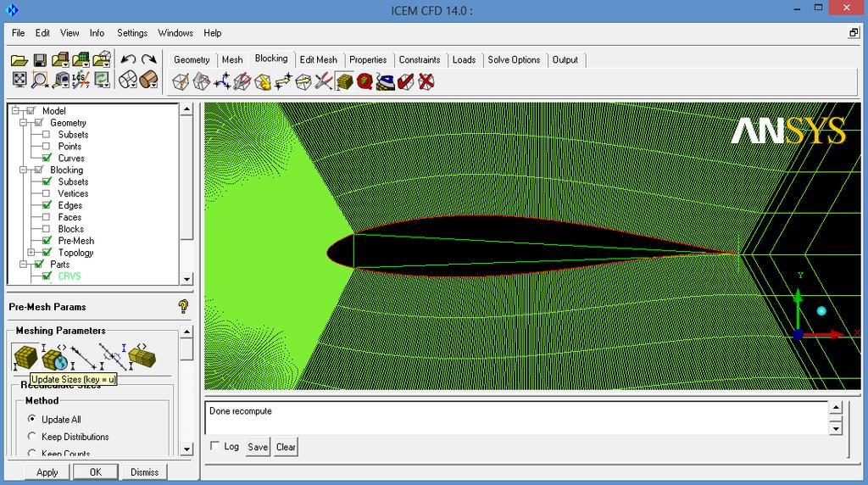
Task: Switch to the Solve Options tab
Action: 514,60
